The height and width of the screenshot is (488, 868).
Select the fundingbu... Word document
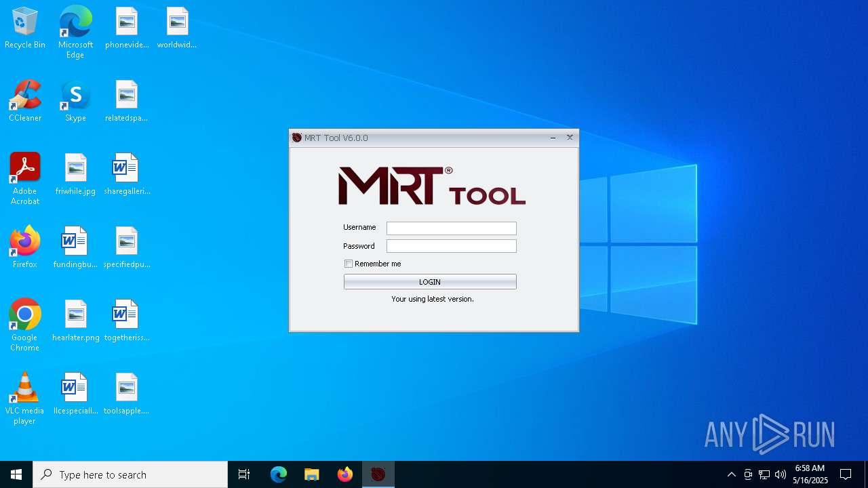pos(75,248)
